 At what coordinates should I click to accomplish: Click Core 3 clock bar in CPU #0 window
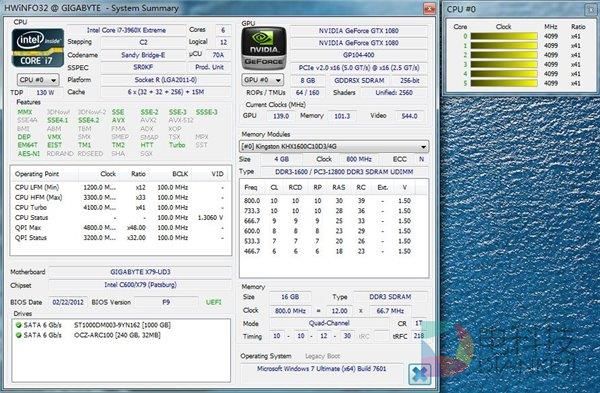504,65
